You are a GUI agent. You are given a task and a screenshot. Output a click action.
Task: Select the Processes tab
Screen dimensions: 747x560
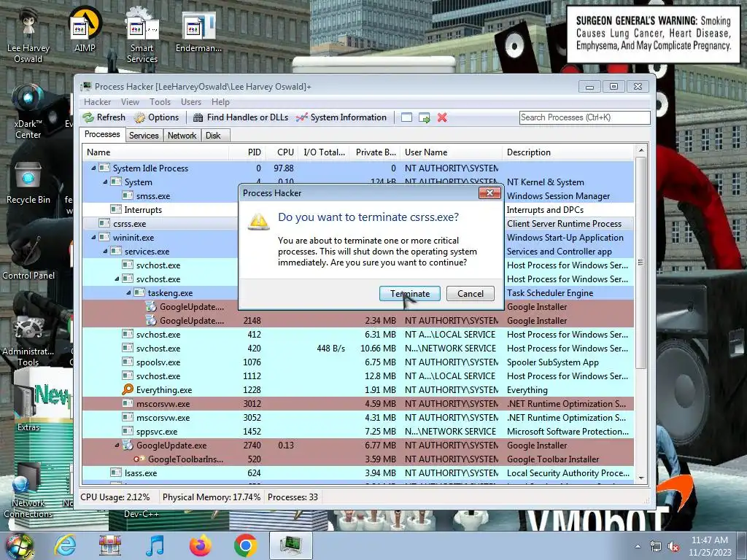pyautogui.click(x=102, y=134)
